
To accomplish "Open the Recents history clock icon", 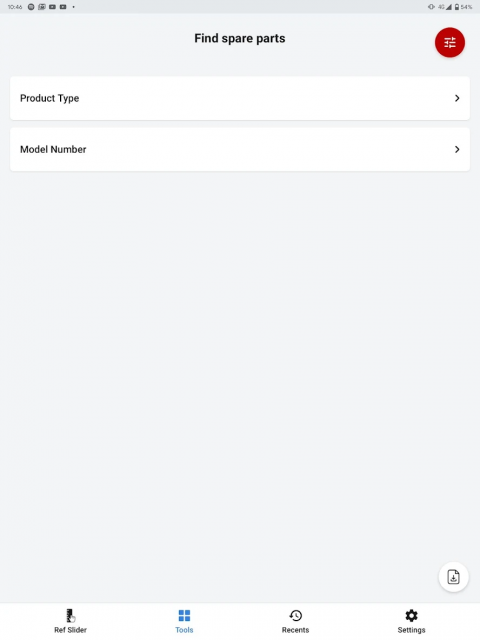I will coord(296,615).
